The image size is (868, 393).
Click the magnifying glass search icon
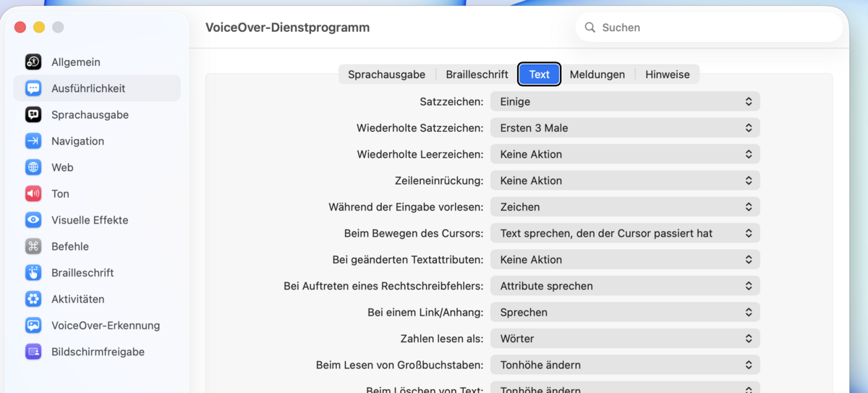(x=590, y=28)
